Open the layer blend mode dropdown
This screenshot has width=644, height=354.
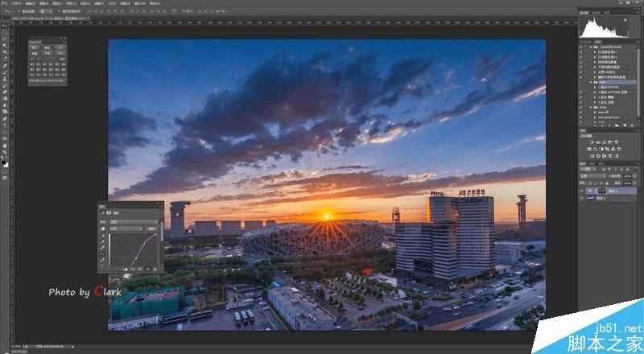click(593, 176)
